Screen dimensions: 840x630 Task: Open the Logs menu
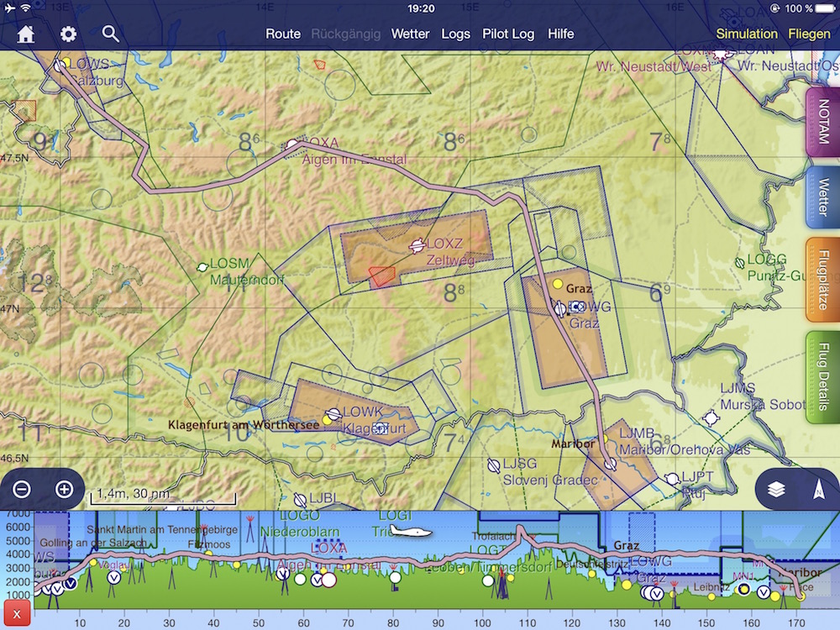pyautogui.click(x=456, y=34)
